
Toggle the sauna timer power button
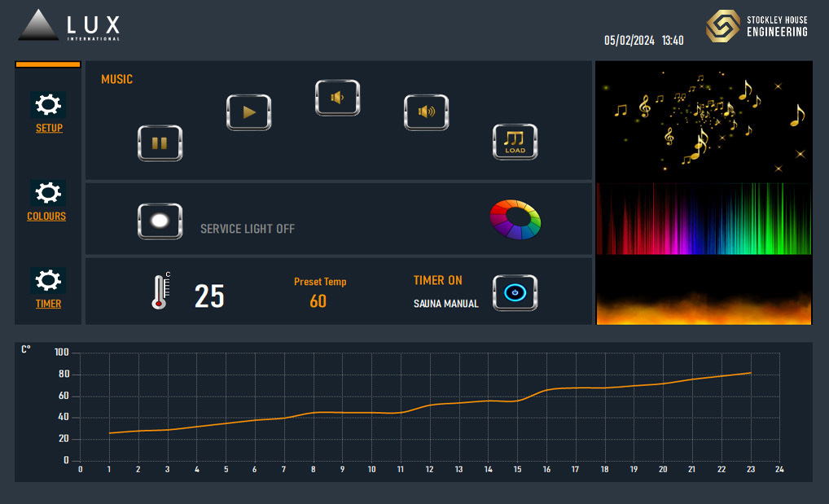click(x=515, y=293)
